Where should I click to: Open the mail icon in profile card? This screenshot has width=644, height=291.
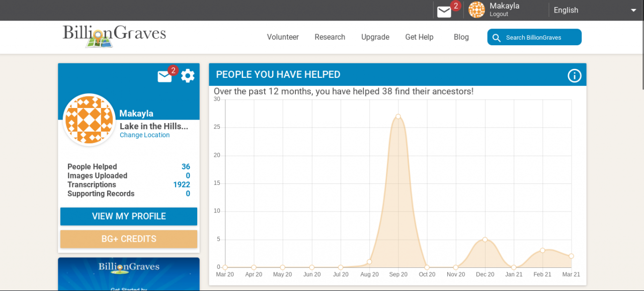click(165, 76)
